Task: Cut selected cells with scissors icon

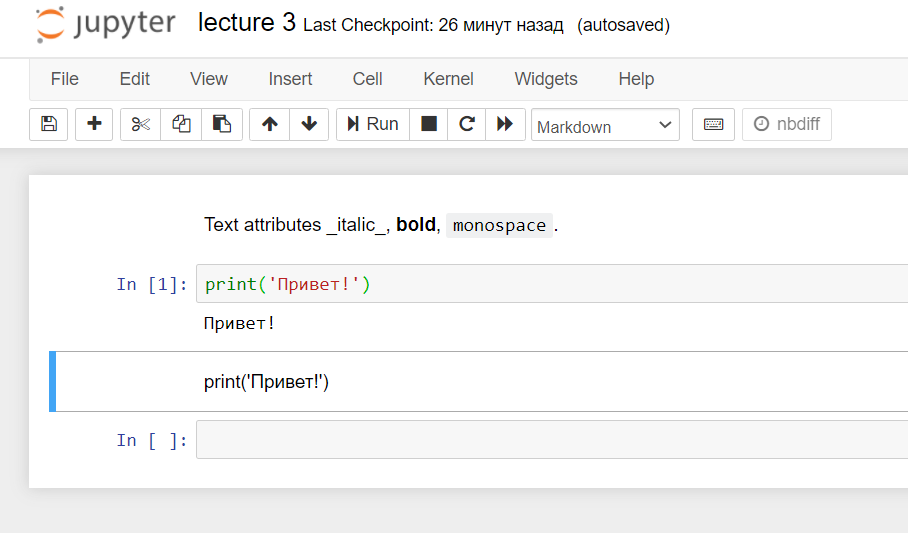Action: (x=141, y=124)
